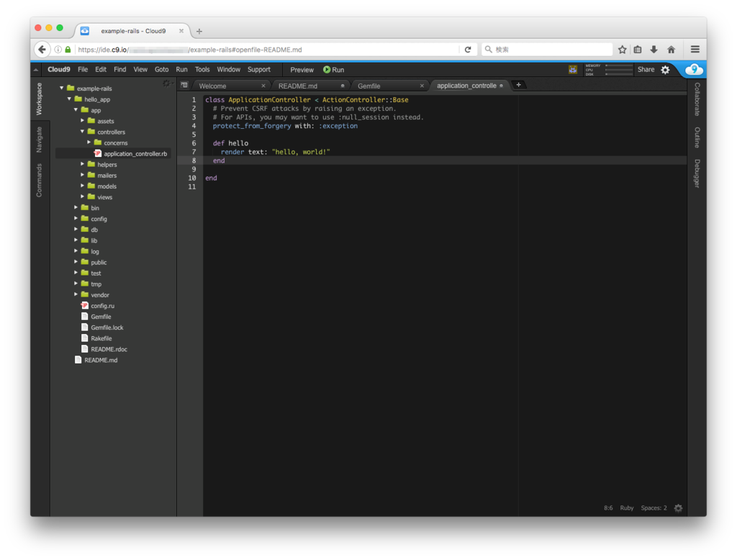
Task: Click the user avatar icon
Action: click(572, 70)
